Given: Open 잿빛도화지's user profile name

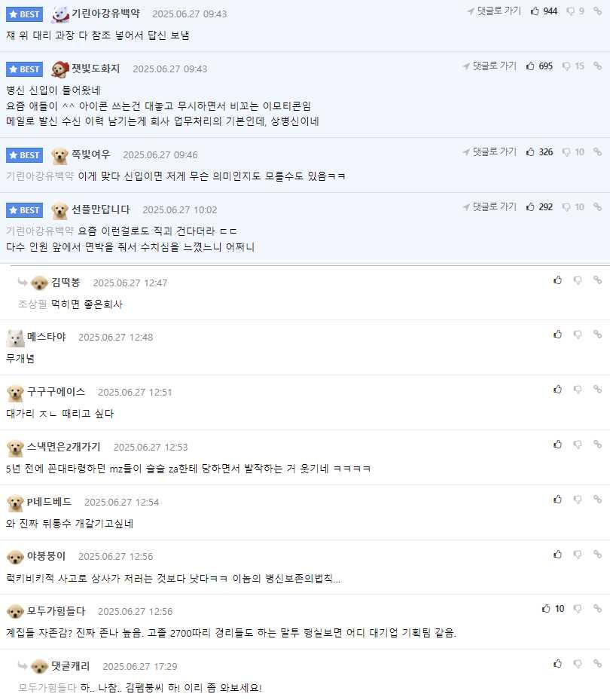Looking at the screenshot, I should 96,69.
